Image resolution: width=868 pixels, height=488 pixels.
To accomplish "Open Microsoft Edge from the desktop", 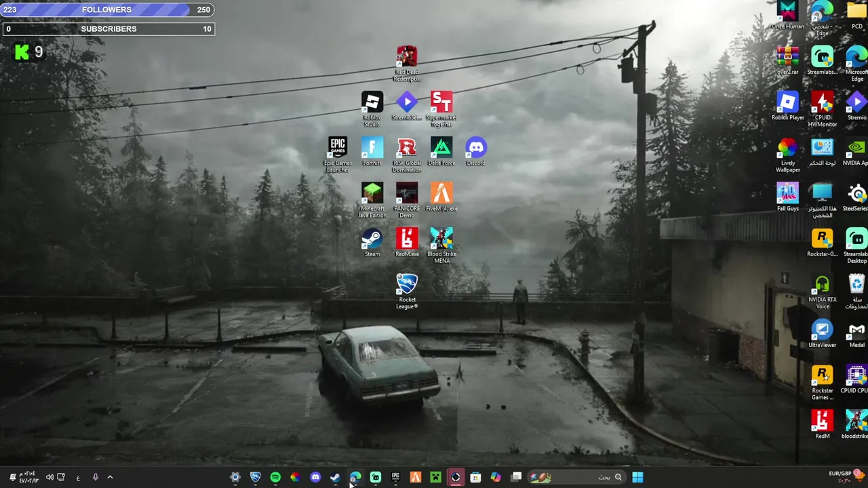I will pyautogui.click(x=856, y=64).
